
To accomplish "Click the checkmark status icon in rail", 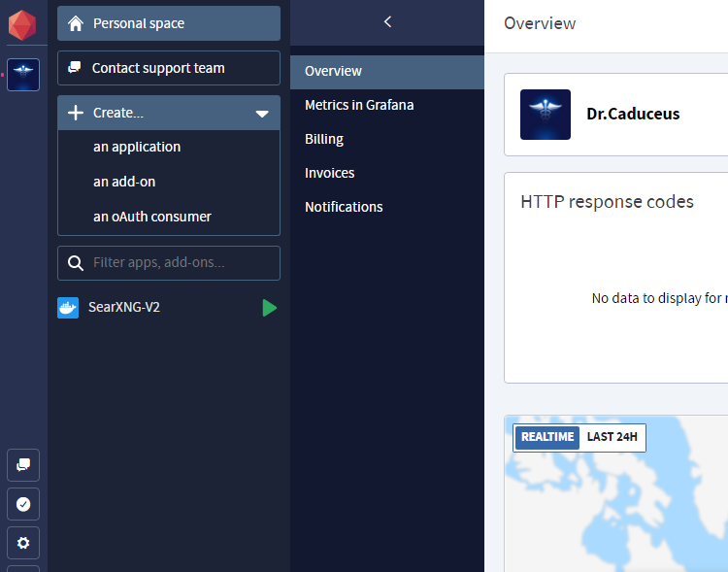I will click(23, 504).
